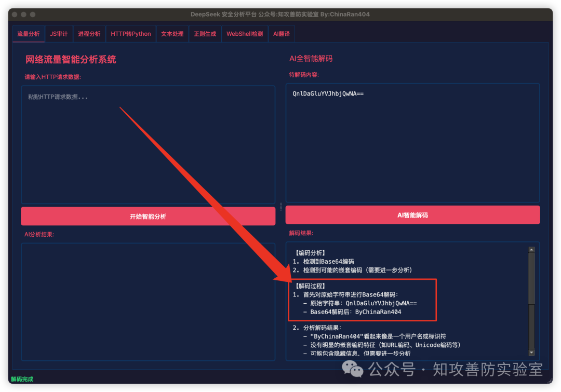
Task: Click the splitter handle between left and right panels
Action: coord(281,207)
